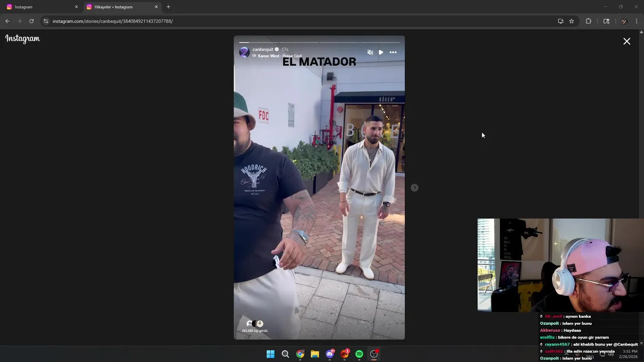This screenshot has height=362, width=644.
Task: Click the Instagram logo
Action: tap(23, 39)
